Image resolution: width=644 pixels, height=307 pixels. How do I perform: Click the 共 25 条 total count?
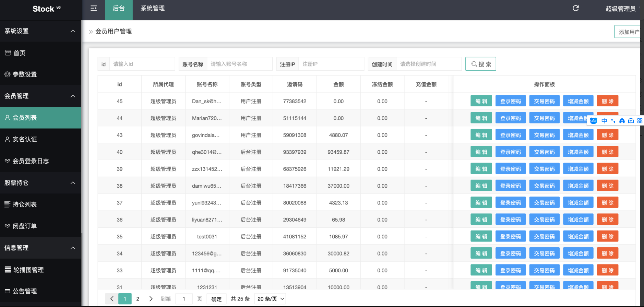point(240,299)
